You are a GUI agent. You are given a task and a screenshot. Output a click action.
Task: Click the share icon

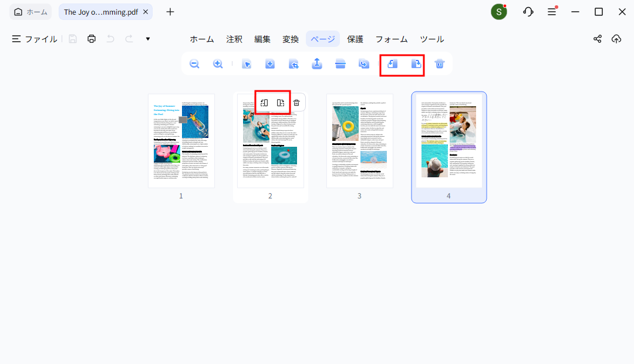(x=598, y=39)
